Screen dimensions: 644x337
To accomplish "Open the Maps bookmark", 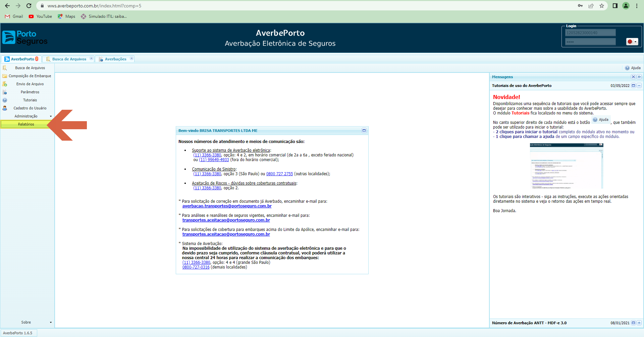I will 66,16.
